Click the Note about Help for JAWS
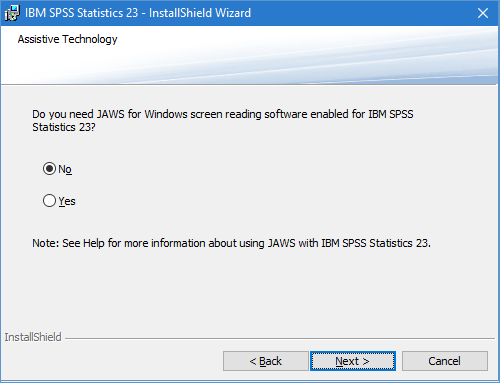This screenshot has height=383, width=500. pos(231,243)
